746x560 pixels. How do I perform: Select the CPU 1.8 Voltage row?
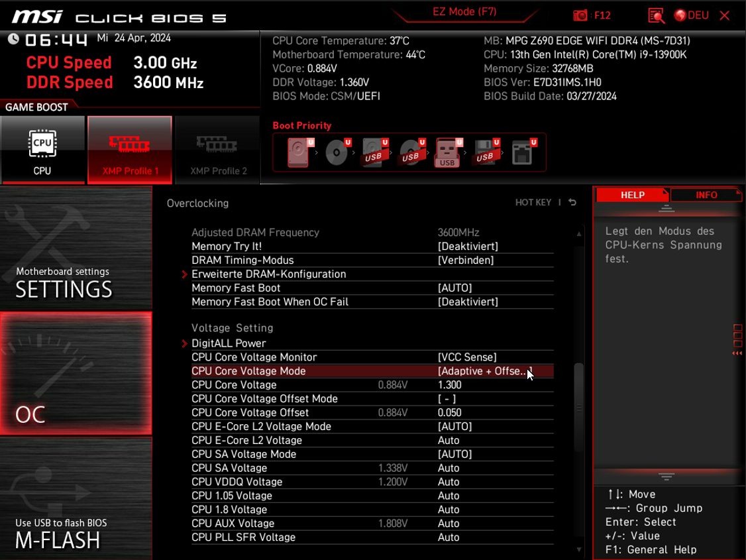tap(372, 510)
